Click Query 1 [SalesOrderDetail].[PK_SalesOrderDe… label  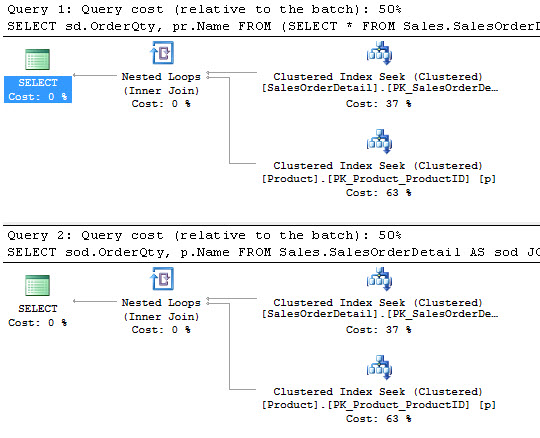pyautogui.click(x=380, y=88)
